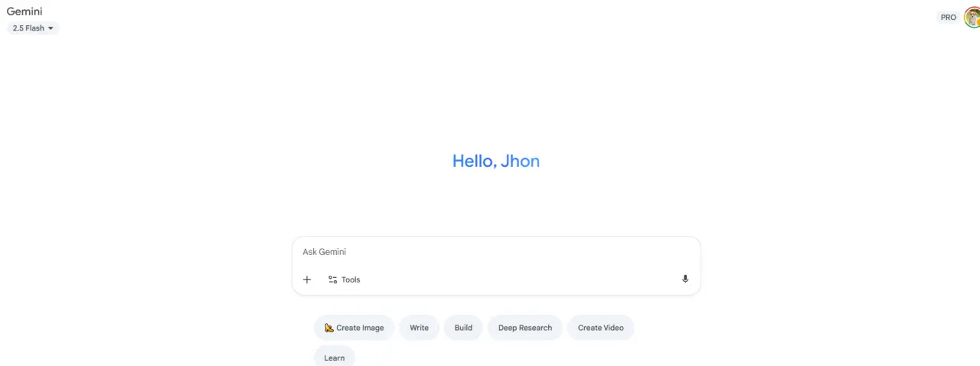980x366 pixels.
Task: Select the Build suggestion chip
Action: [463, 328]
